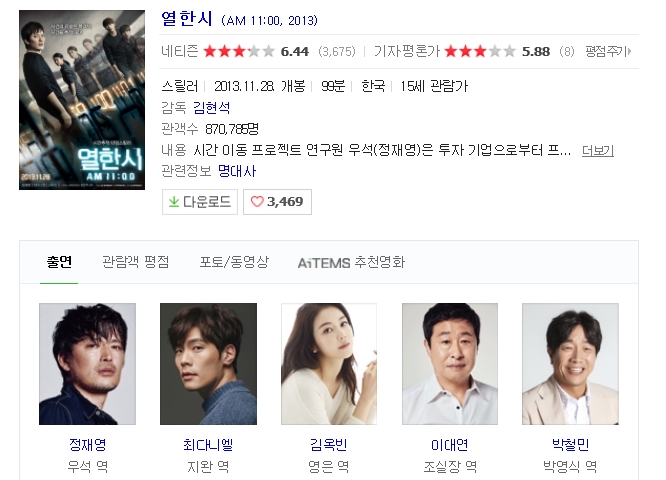Click actor 이대연's photo
Image resolution: width=666 pixels, height=480 pixels.
pyautogui.click(x=450, y=364)
